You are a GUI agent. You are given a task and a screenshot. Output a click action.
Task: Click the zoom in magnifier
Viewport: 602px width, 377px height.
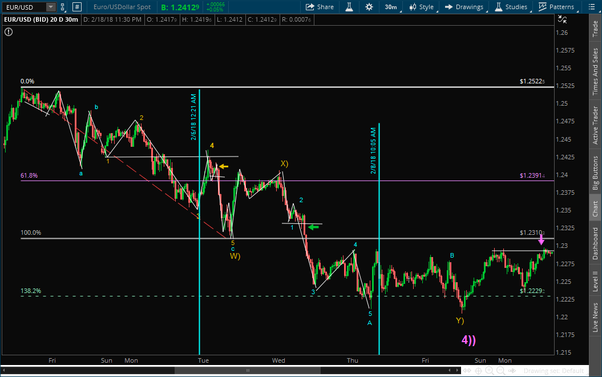click(490, 370)
